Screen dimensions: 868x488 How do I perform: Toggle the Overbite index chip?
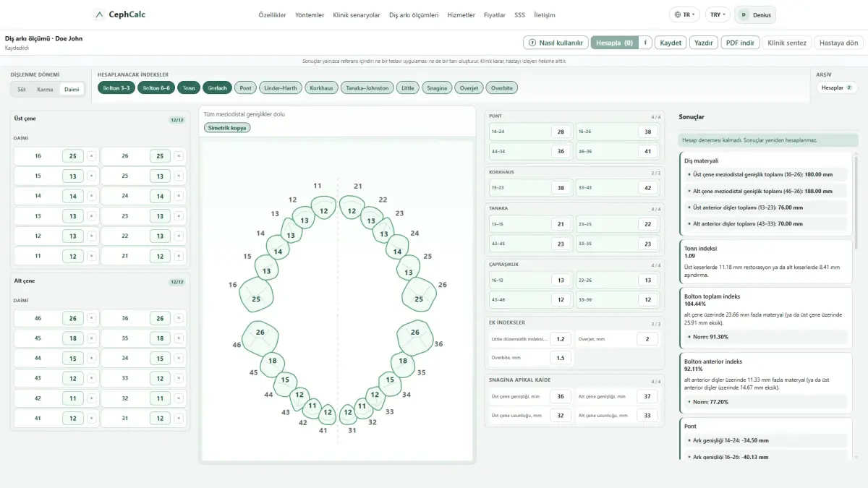501,88
